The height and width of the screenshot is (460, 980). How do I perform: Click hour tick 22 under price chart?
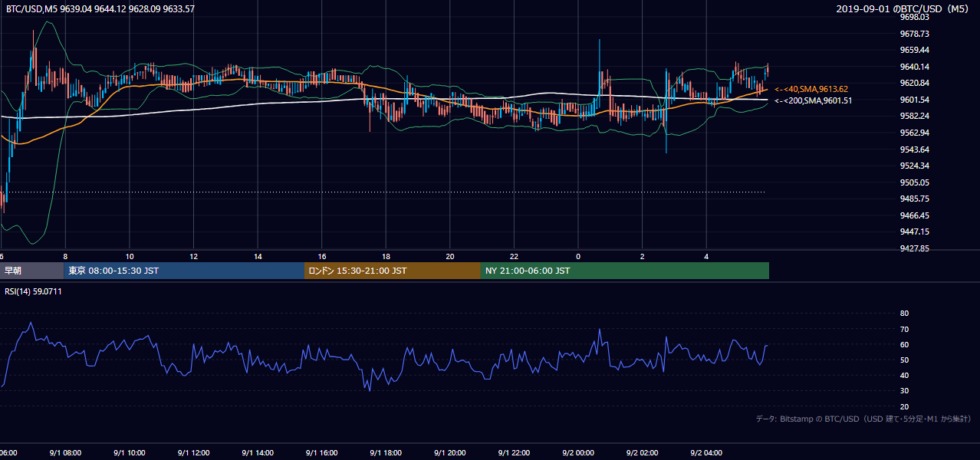514,257
